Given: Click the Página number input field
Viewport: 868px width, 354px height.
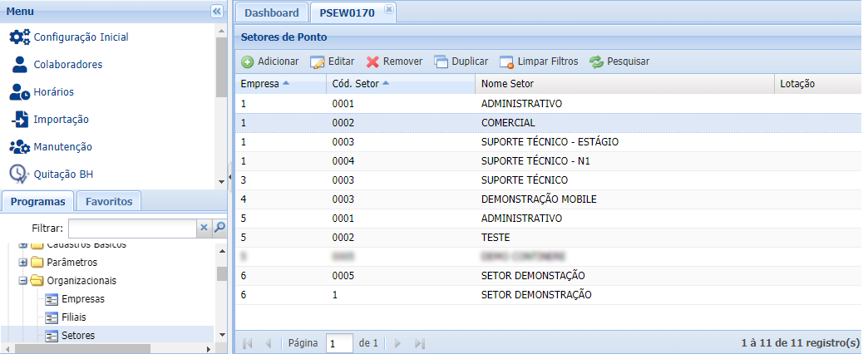Looking at the screenshot, I should click(x=339, y=343).
